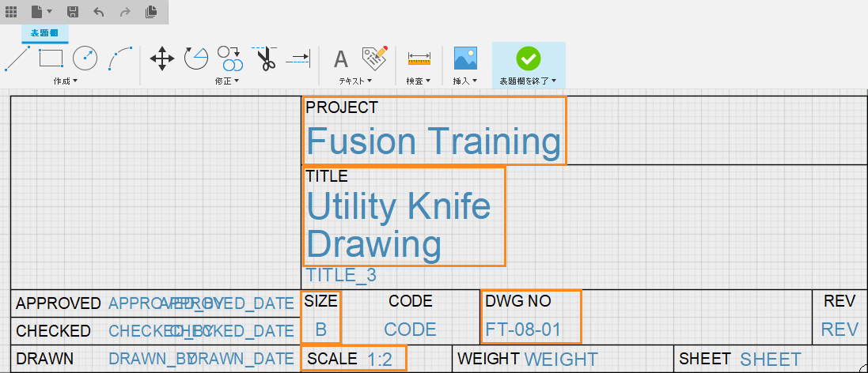
Task: Select the APPROVED_DATE attribute
Action: (x=227, y=303)
